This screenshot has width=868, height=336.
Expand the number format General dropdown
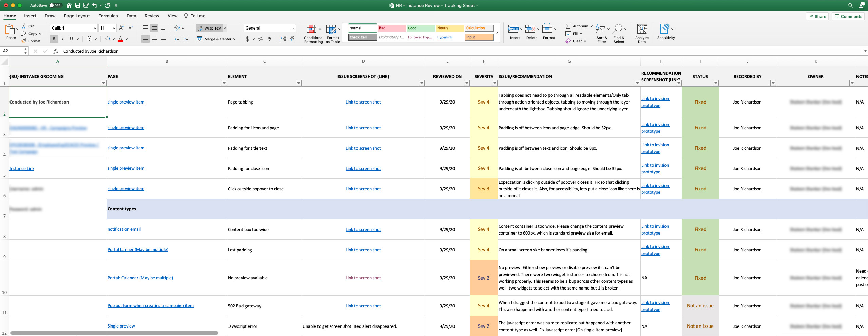pos(293,28)
